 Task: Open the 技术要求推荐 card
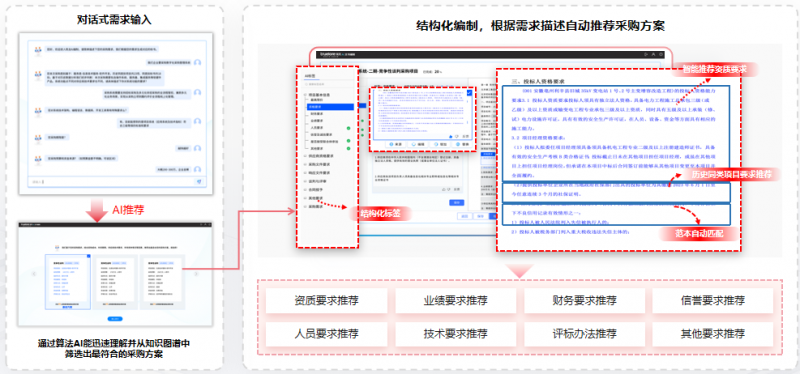(455, 334)
